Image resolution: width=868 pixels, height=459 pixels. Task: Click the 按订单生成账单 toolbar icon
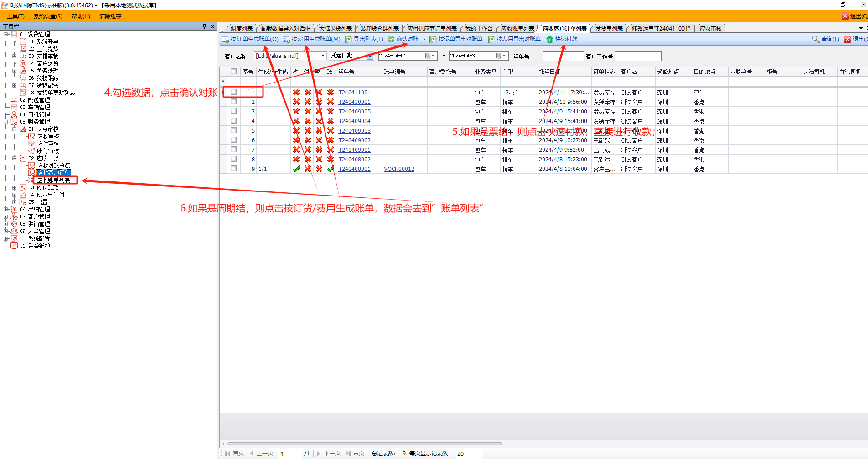(225, 39)
